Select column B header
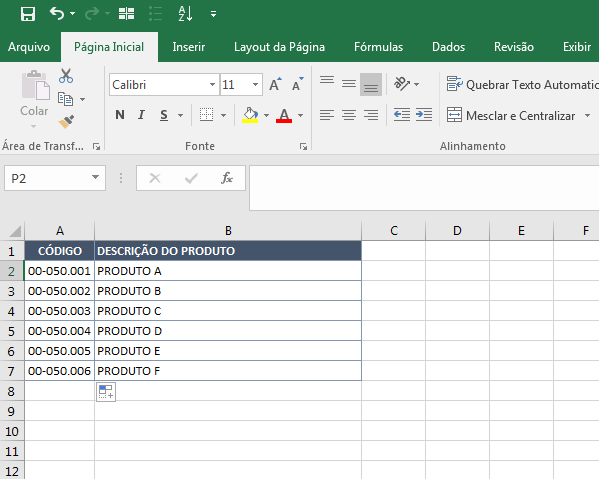 228,231
